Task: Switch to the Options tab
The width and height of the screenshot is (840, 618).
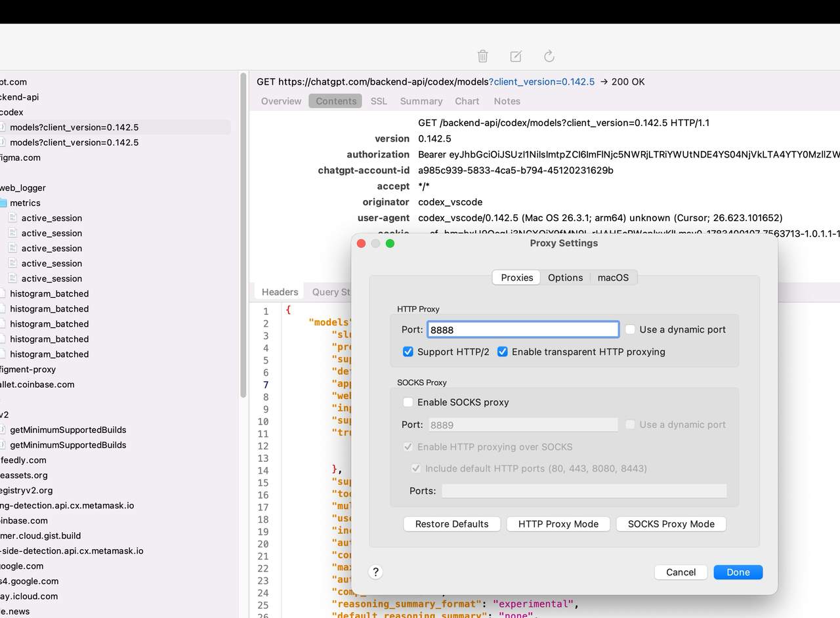Action: (x=565, y=278)
